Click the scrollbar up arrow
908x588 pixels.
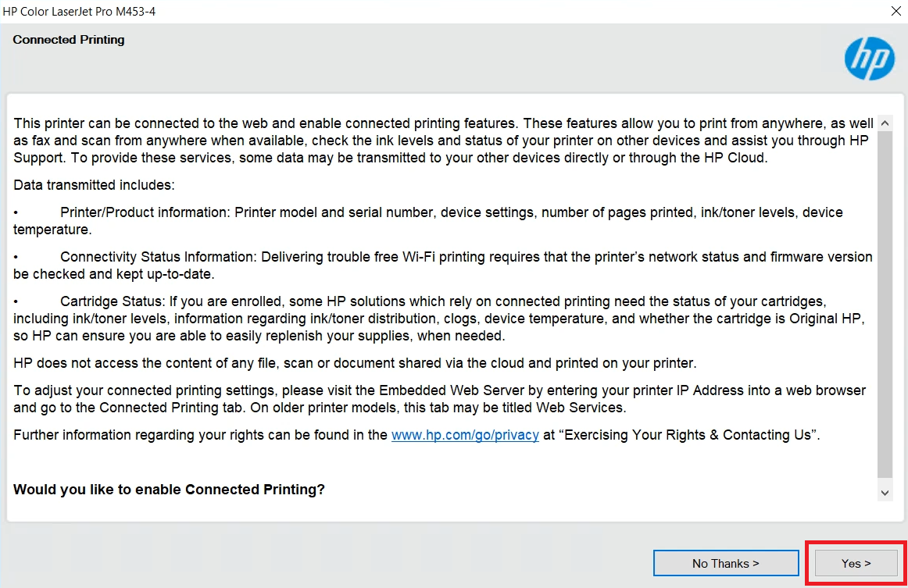coord(885,123)
